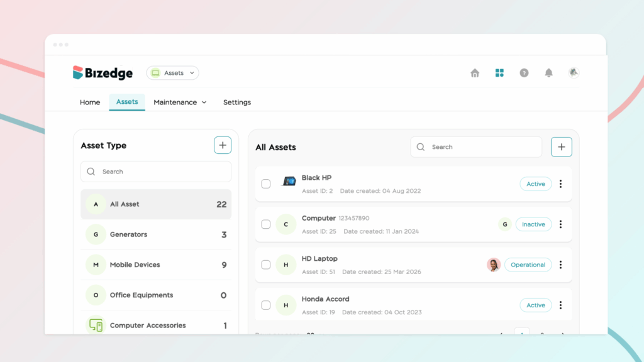Click Inactive status badge on Computer

coord(533,224)
